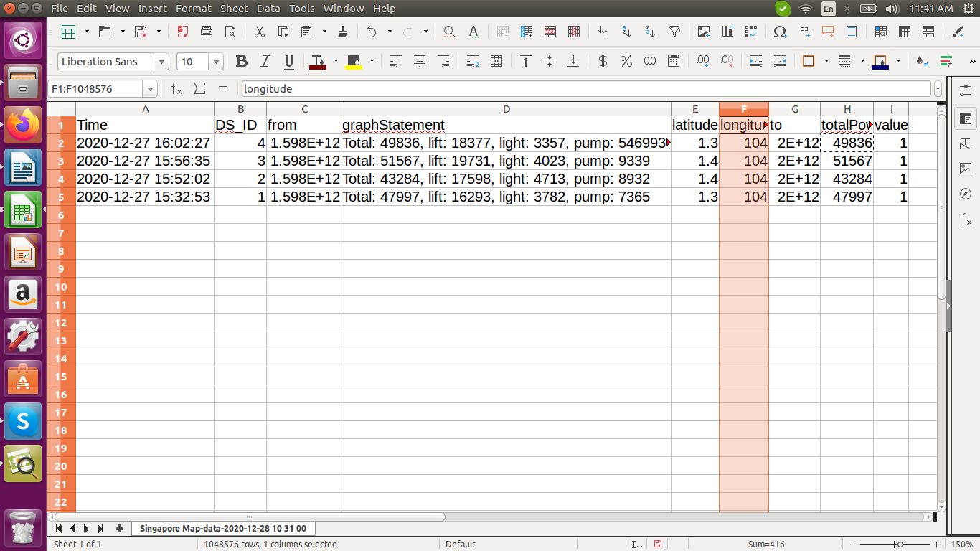
Task: Apply AutoFilter using the funnel icon
Action: (x=674, y=32)
